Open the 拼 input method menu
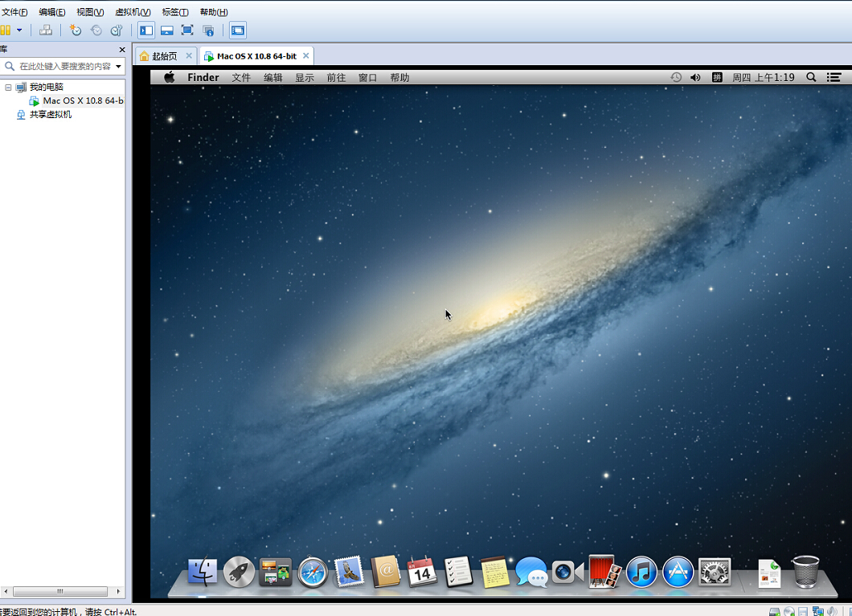 pos(717,77)
